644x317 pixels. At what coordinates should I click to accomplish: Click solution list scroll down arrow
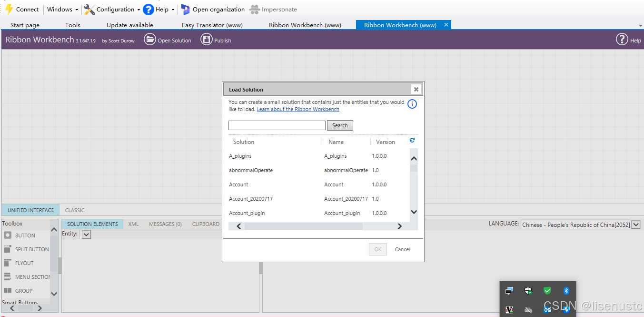point(414,212)
